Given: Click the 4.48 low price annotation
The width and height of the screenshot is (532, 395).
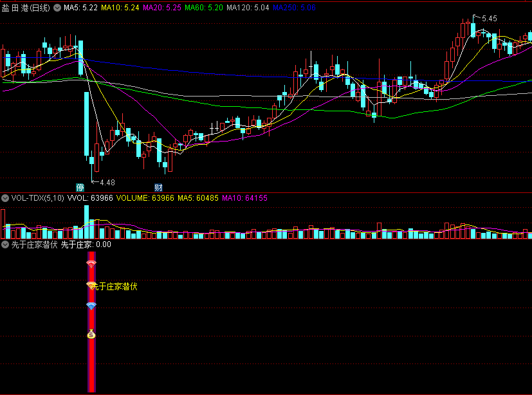Looking at the screenshot, I should pyautogui.click(x=107, y=183).
